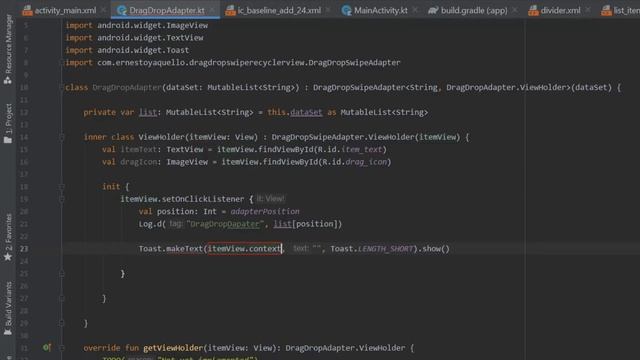640x360 pixels.
Task: Close the build.gradle (app) tab
Action: point(515,10)
